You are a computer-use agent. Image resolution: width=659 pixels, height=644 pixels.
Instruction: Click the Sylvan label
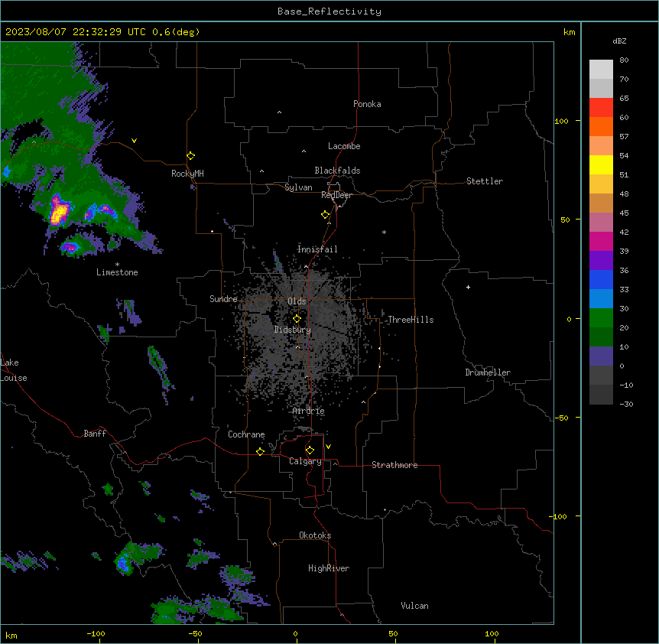pos(298,187)
